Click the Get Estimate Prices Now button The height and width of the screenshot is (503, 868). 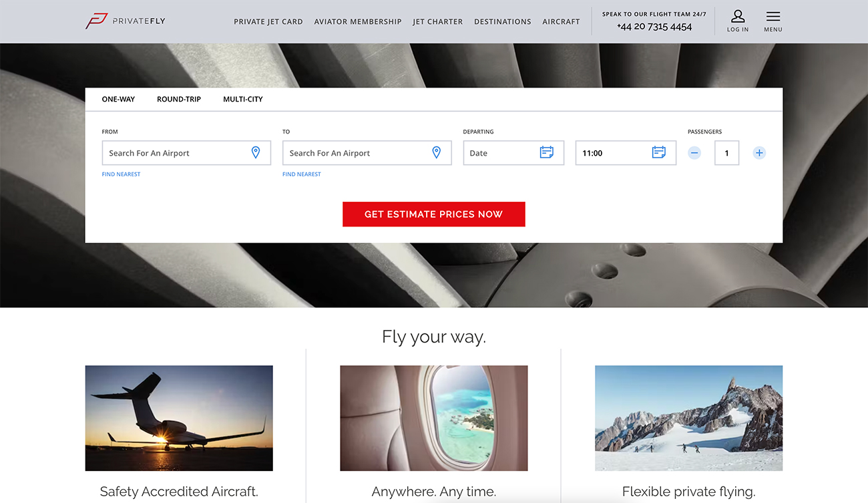433,214
